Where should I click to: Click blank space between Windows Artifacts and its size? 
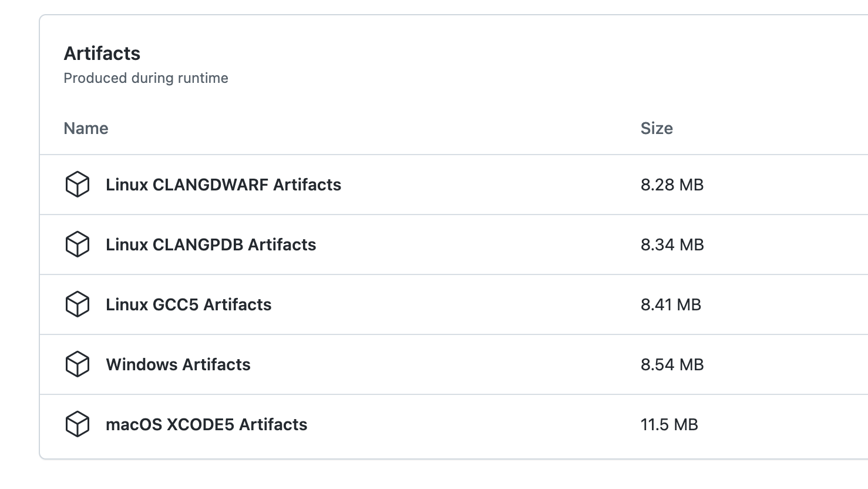point(446,364)
